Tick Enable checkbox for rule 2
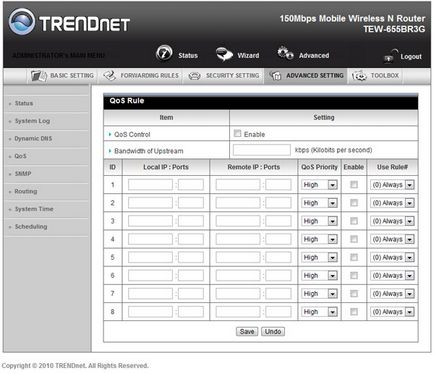This screenshot has width=434, height=374. (354, 203)
